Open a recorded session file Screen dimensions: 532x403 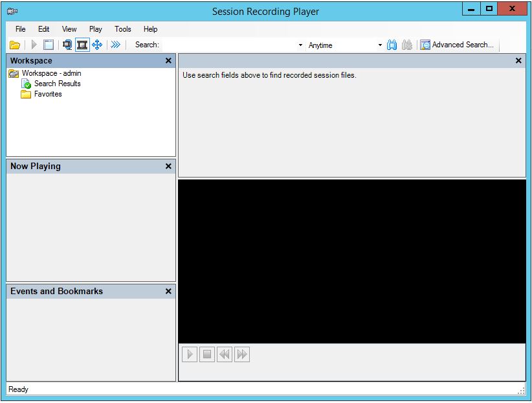(15, 45)
